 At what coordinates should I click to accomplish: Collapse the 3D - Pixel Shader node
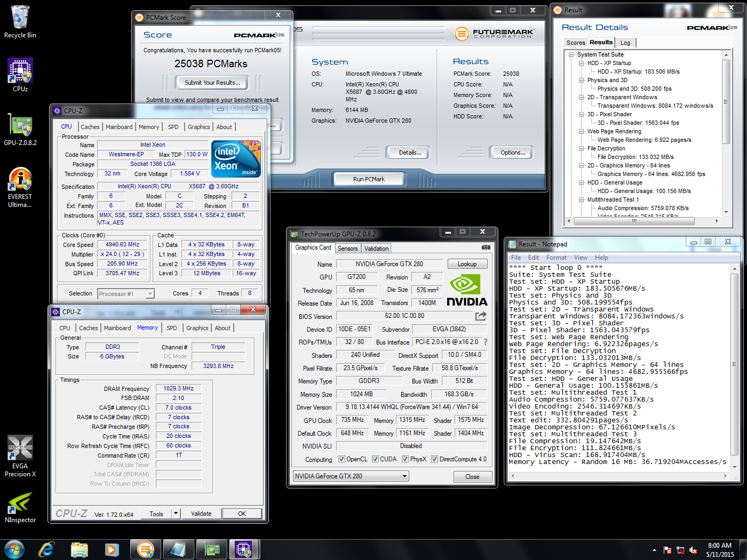pos(581,115)
